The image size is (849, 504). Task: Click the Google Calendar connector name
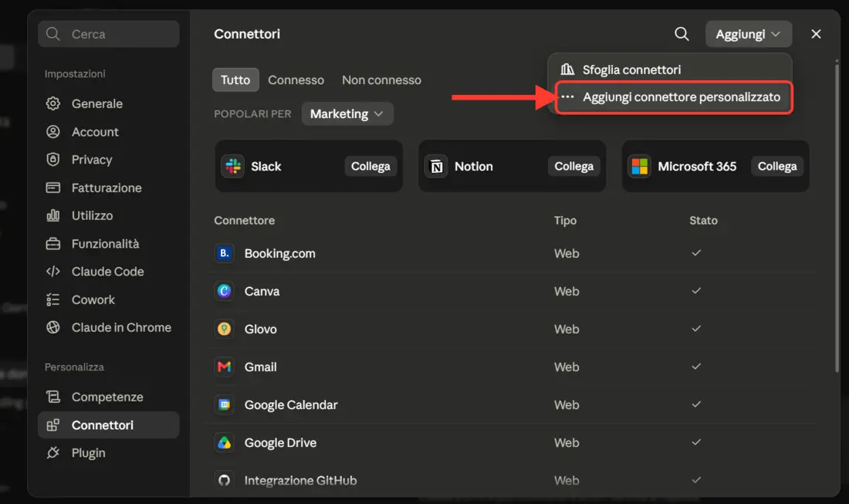291,405
